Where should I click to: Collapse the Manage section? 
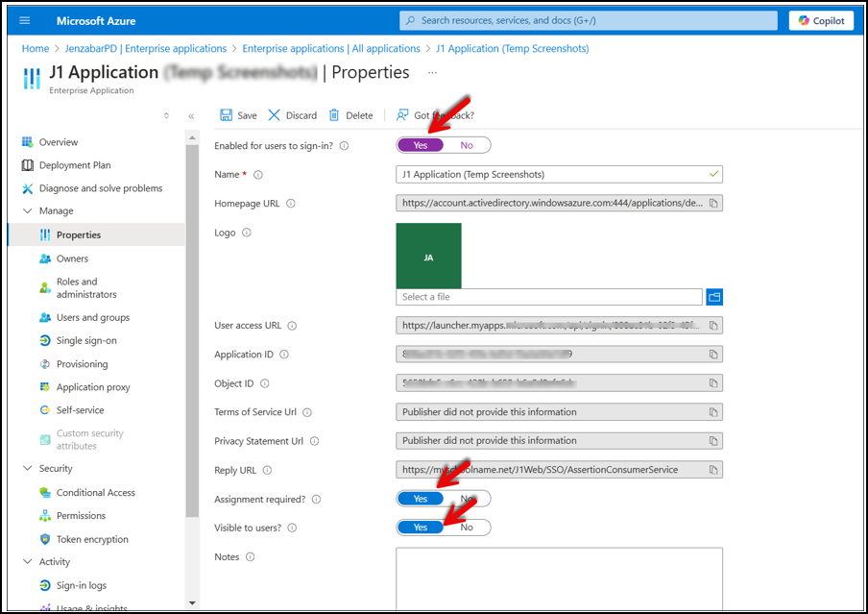(27, 210)
